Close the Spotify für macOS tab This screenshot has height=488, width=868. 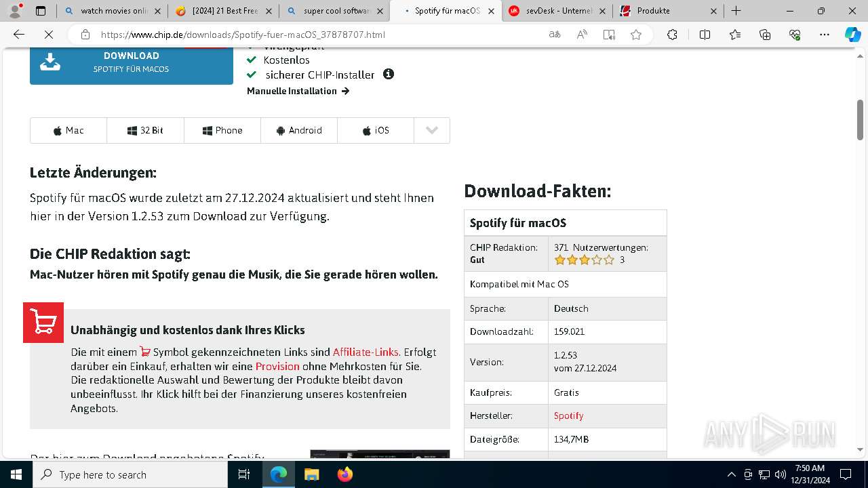point(492,11)
